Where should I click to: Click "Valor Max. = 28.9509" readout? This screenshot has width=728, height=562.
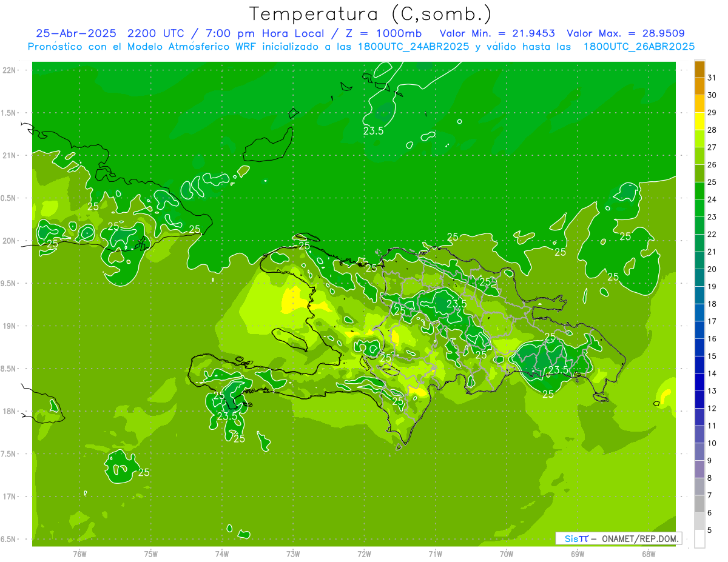point(626,33)
